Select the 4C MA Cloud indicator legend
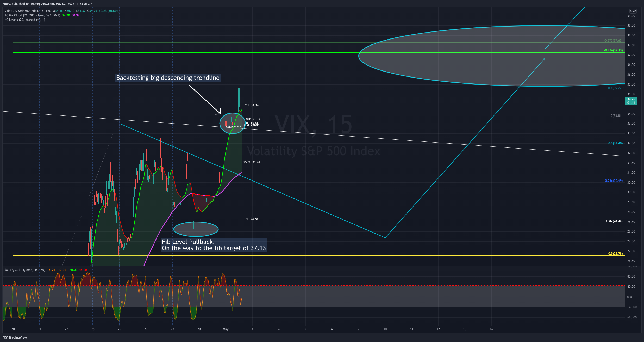 pyautogui.click(x=32, y=15)
